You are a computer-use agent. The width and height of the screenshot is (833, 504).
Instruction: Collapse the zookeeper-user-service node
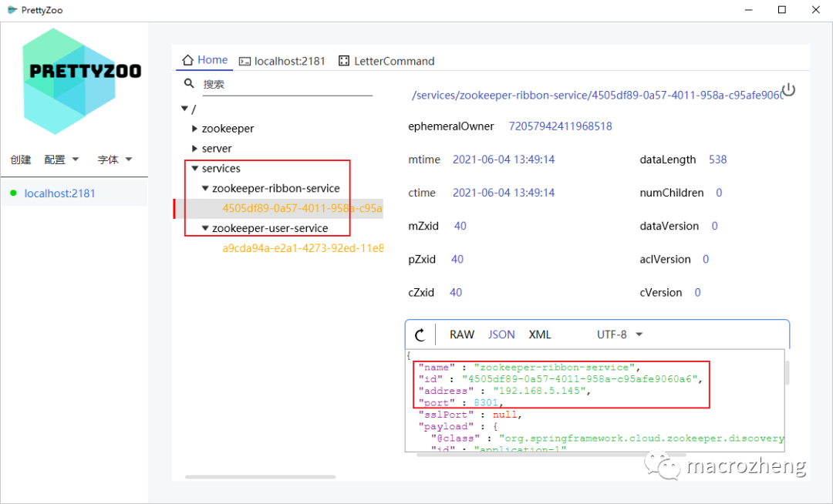point(205,228)
